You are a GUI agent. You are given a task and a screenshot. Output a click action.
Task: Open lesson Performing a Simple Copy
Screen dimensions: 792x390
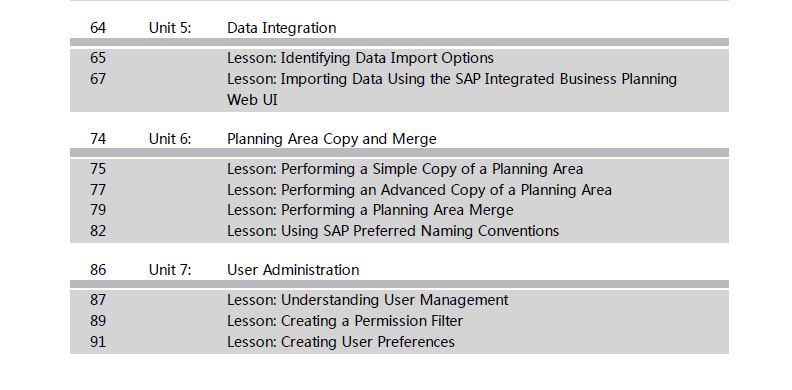pyautogui.click(x=405, y=169)
